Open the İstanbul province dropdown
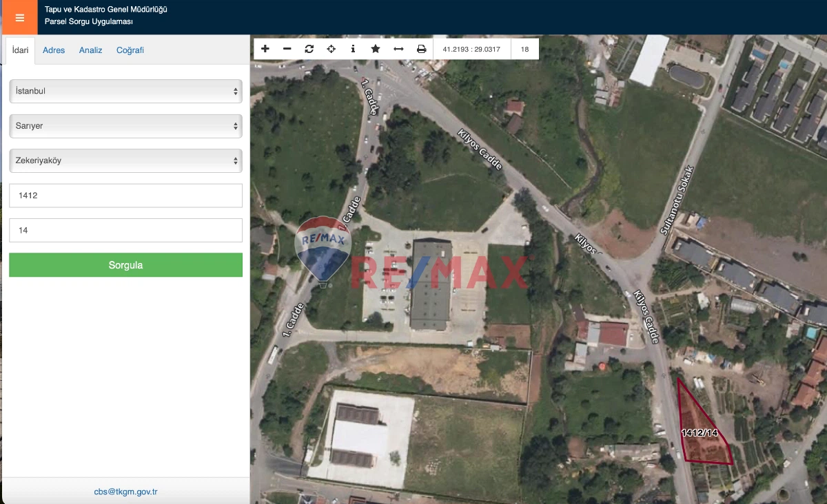 (125, 91)
